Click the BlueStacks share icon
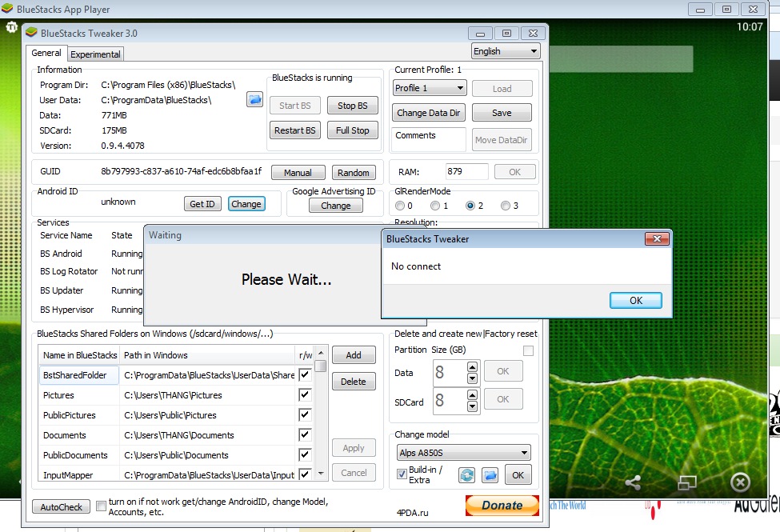The height and width of the screenshot is (532, 780). click(x=633, y=482)
